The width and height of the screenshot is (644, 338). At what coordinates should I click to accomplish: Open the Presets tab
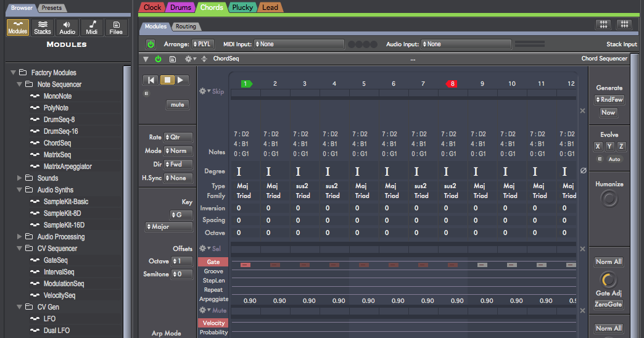click(x=52, y=8)
